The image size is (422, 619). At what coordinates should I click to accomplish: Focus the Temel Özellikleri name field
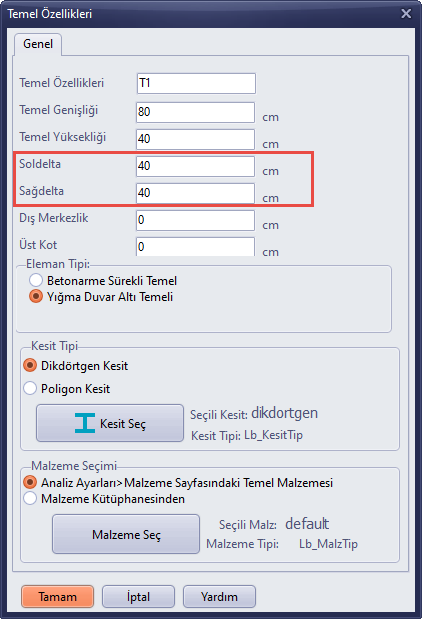196,83
